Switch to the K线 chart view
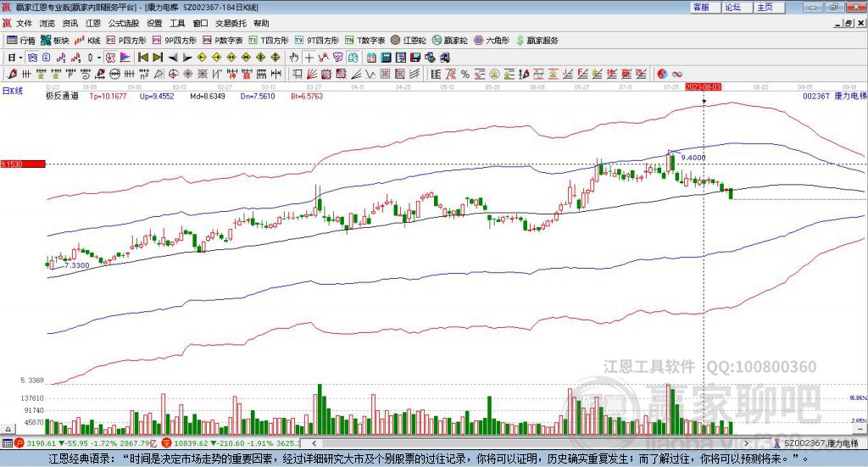 point(87,41)
